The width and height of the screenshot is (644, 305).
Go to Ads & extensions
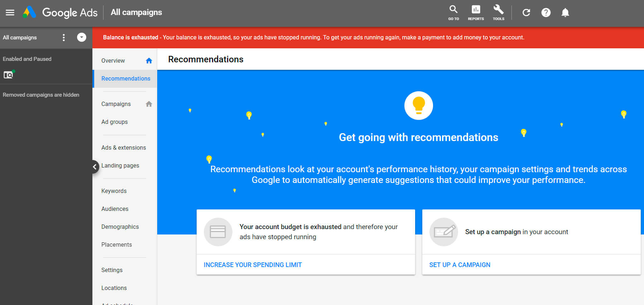point(124,148)
